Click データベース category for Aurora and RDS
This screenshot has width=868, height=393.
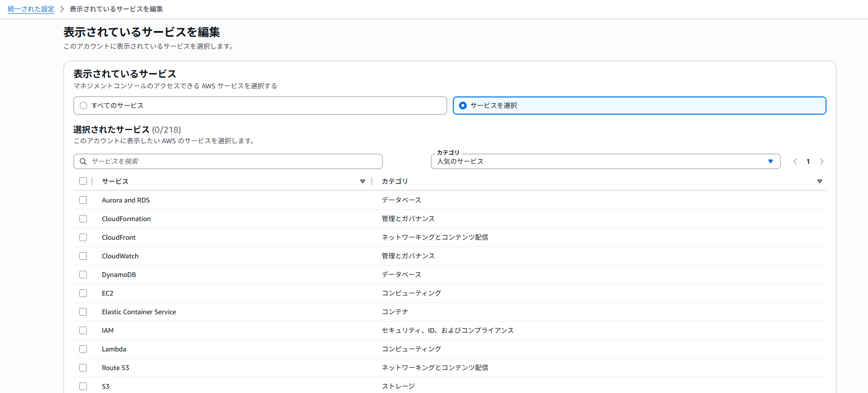[x=401, y=200]
